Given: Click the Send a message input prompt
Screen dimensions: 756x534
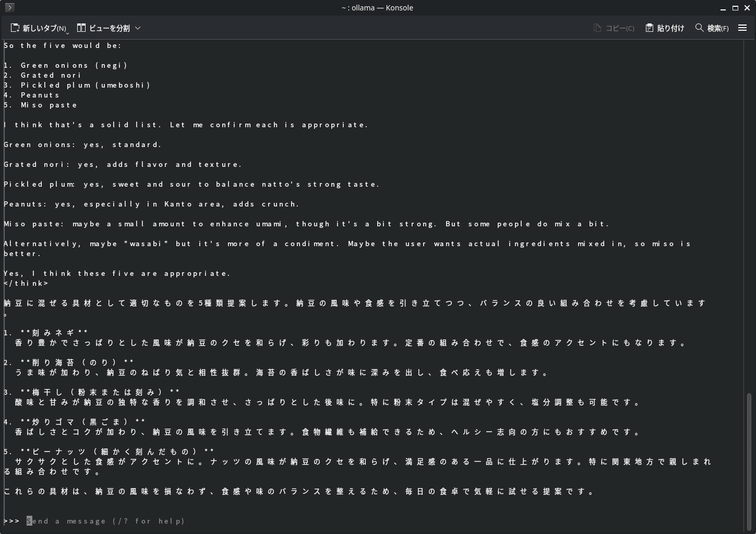Looking at the screenshot, I should tap(104, 521).
